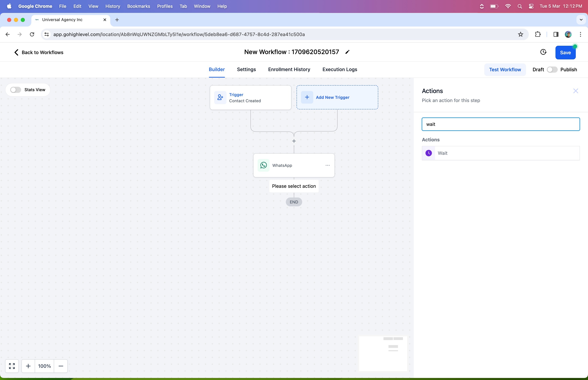Go Back to Workflows
This screenshot has width=588, height=380.
point(39,52)
